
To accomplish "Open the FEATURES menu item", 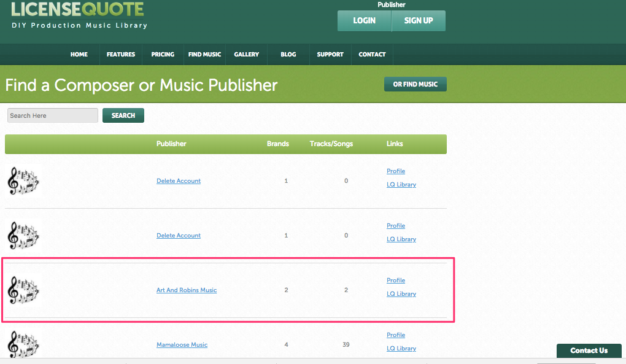I will [120, 54].
